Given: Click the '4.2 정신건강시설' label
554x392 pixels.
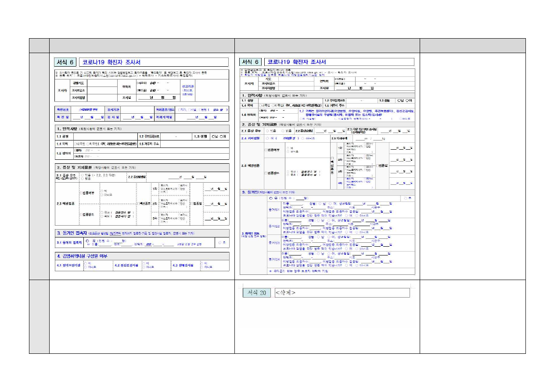Looking at the screenshot, I should click(126, 265).
